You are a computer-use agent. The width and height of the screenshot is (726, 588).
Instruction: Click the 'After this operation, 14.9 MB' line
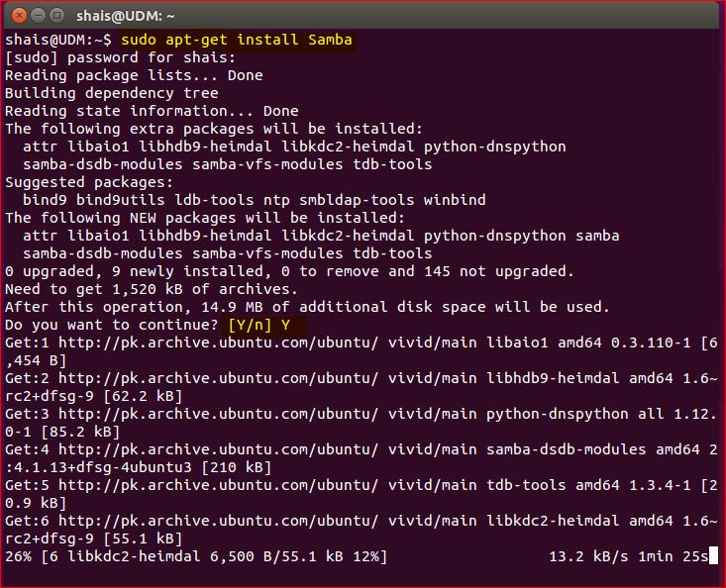[x=307, y=307]
